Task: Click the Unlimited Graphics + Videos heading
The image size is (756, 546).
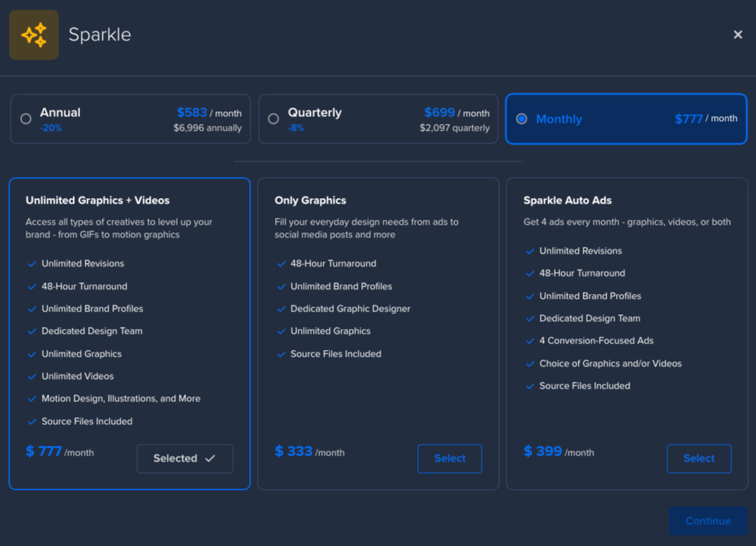Action: tap(97, 200)
